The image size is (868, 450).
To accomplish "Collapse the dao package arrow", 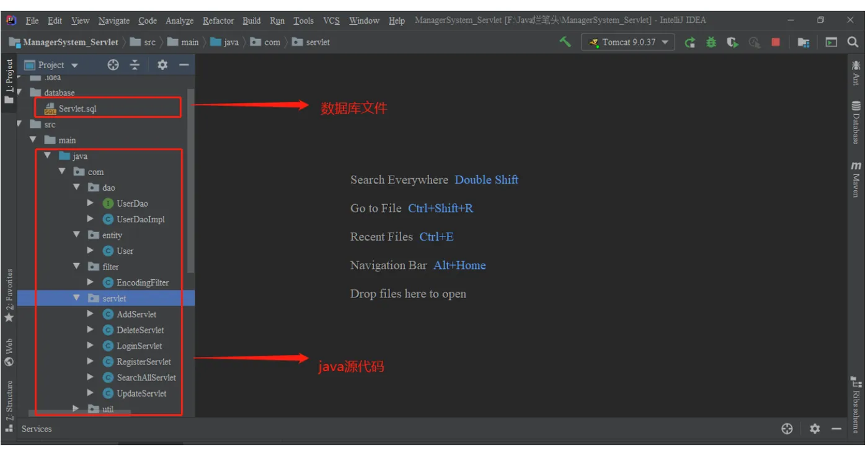I will [76, 187].
